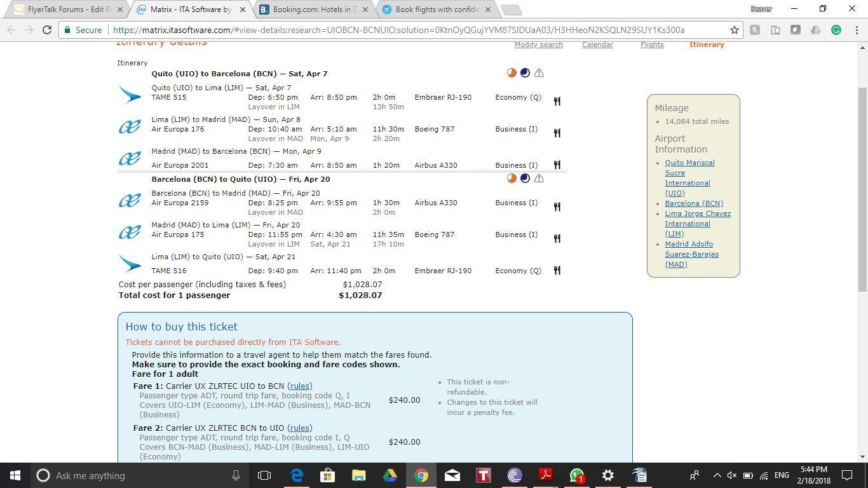Open Madrid Adolfo Suarez-Barajas airport link
This screenshot has width=868, height=488.
pyautogui.click(x=692, y=254)
